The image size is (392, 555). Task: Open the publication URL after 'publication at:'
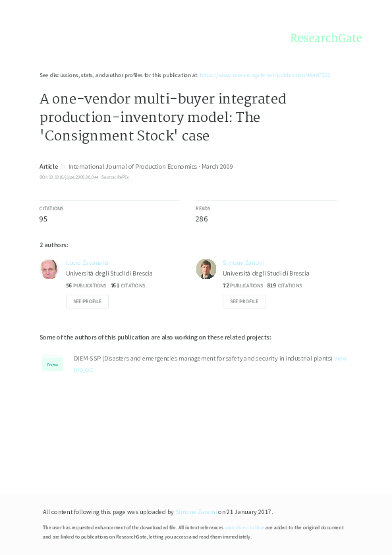click(x=266, y=75)
